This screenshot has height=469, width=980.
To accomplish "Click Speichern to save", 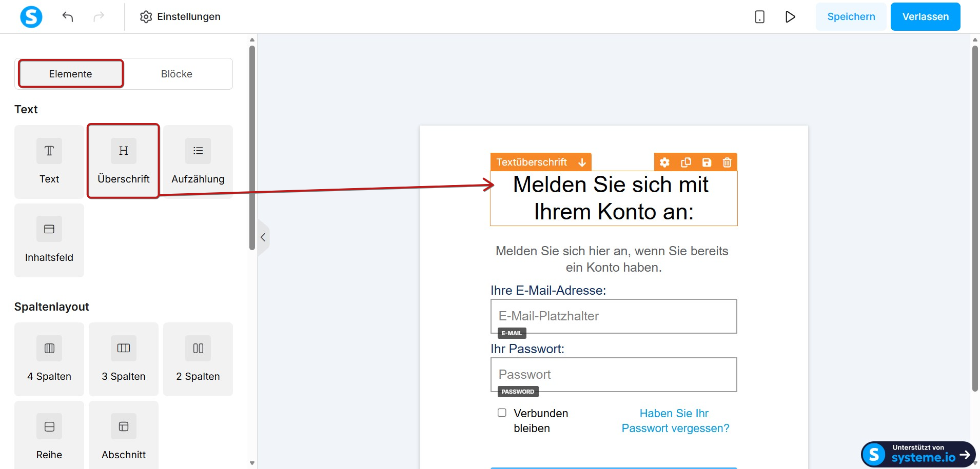I will coord(851,16).
